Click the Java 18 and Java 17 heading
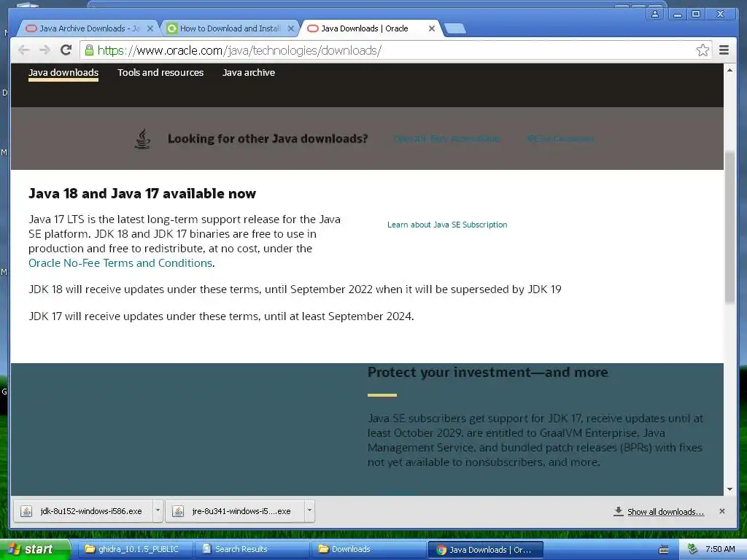 tap(142, 194)
